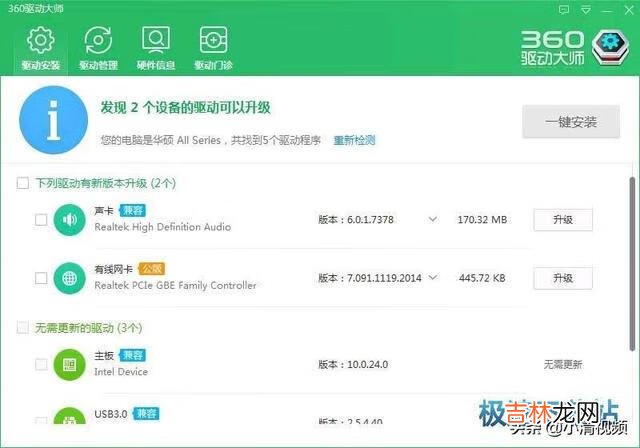Click the 有线网卡 network globe icon
Image resolution: width=640 pixels, height=448 pixels.
(x=69, y=277)
